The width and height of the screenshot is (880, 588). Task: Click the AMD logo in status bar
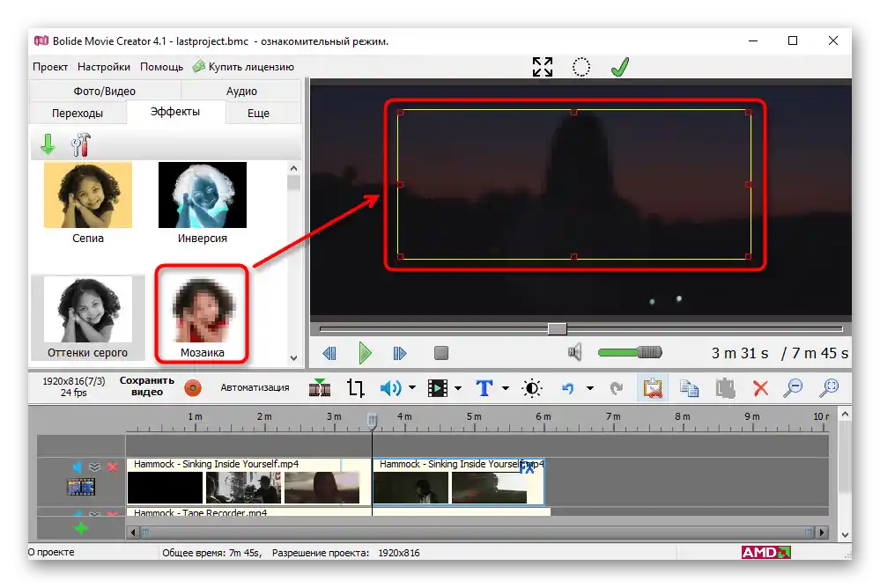pos(766,553)
